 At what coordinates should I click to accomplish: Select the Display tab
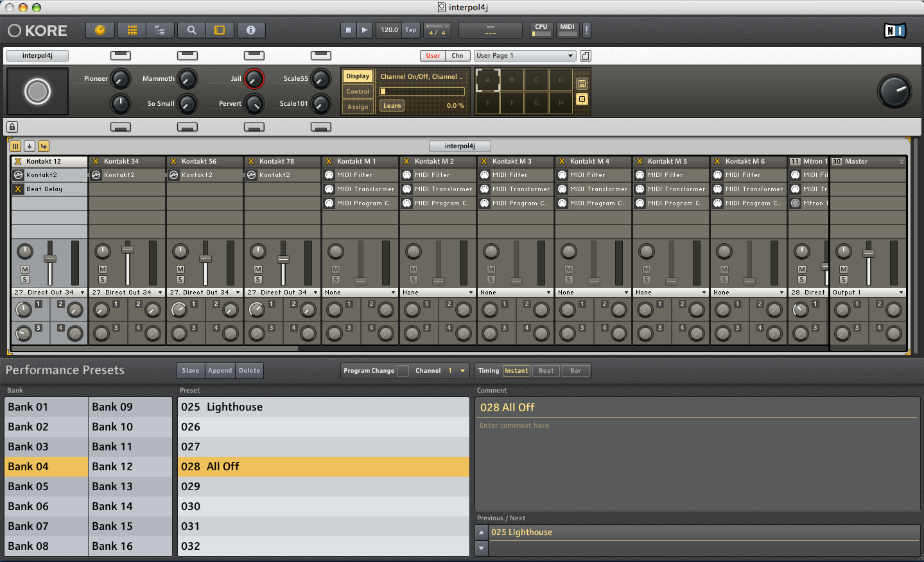click(358, 76)
